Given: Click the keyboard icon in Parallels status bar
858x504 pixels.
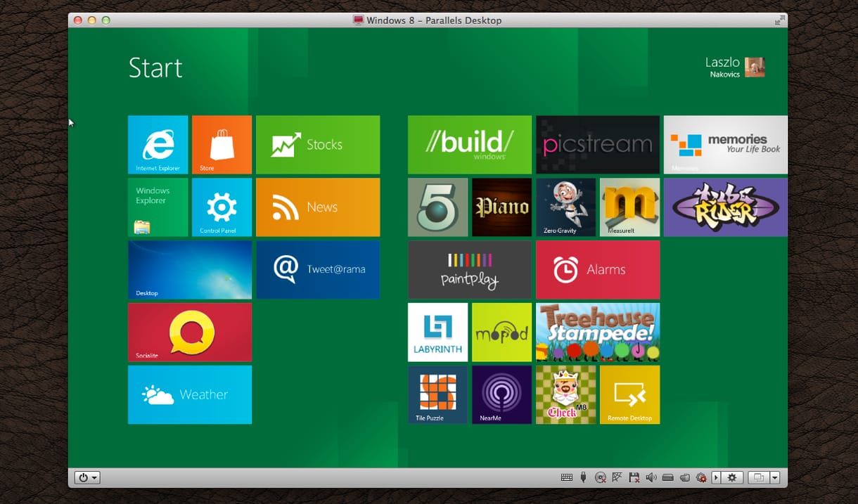Looking at the screenshot, I should coord(566,478).
